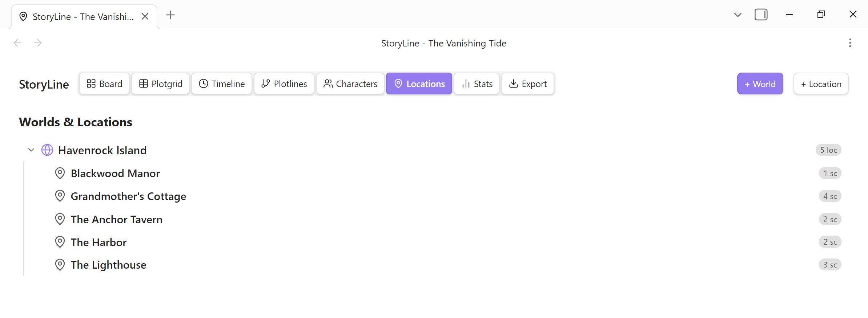The height and width of the screenshot is (318, 868).
Task: Toggle the right sidebar panel
Action: click(x=761, y=15)
